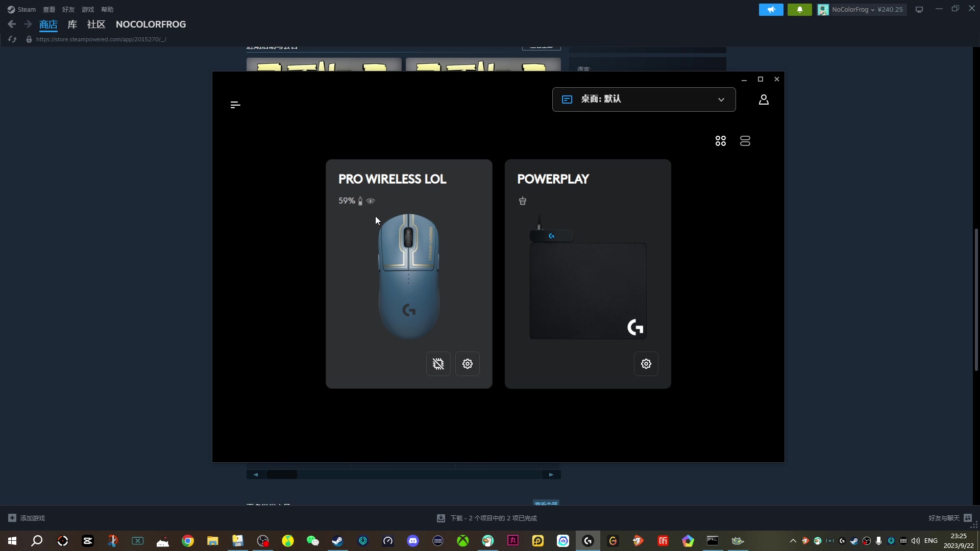This screenshot has height=551, width=980.
Task: Select the PRO WIRELESS LOL mouse image
Action: click(408, 276)
